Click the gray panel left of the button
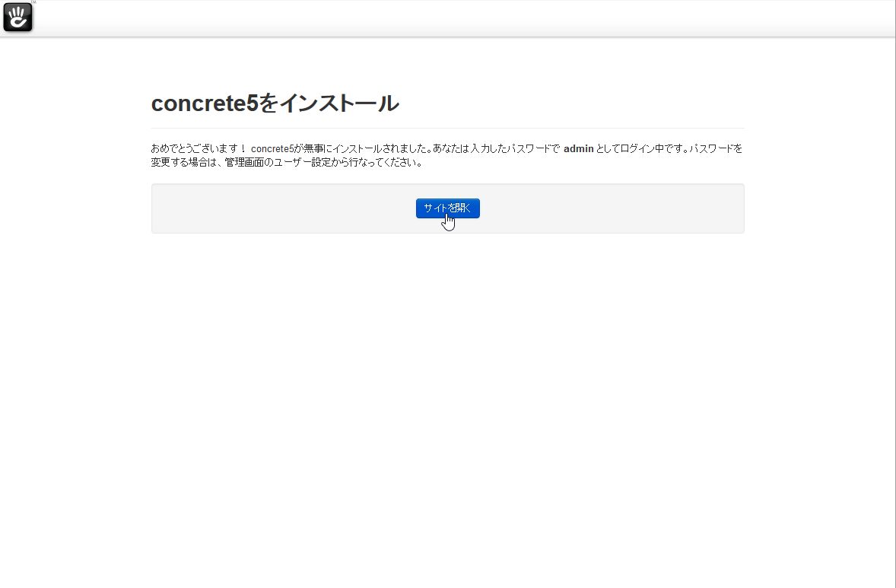The height and width of the screenshot is (588, 896). pos(284,208)
